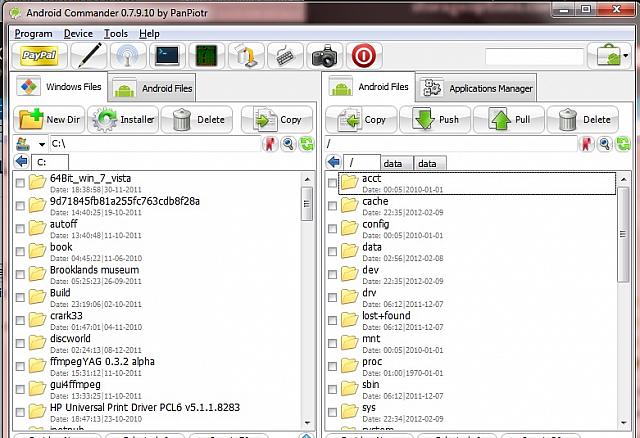Expand the Windows drive selector dropdown

(40, 145)
